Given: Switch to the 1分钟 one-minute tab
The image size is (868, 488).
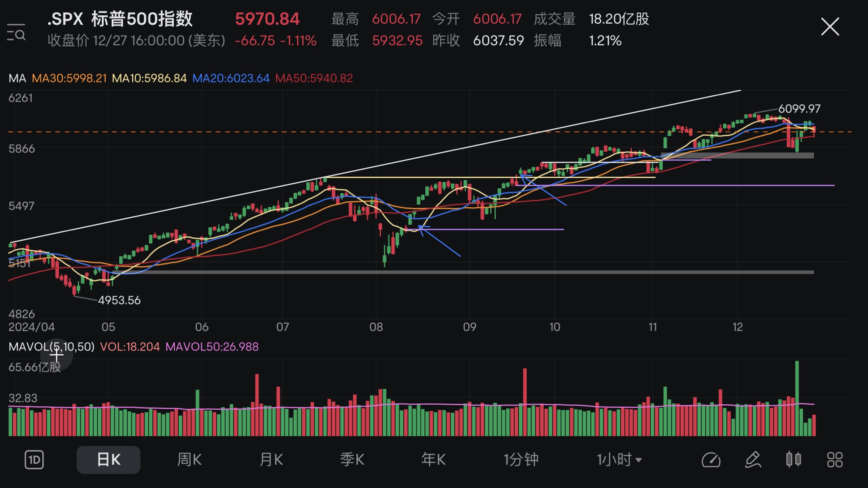Looking at the screenshot, I should pos(521,460).
